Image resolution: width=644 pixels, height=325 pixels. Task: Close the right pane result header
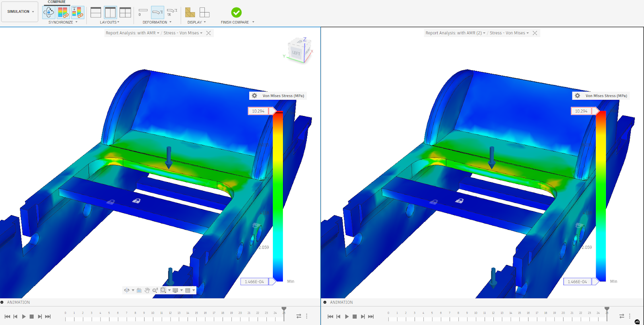535,33
